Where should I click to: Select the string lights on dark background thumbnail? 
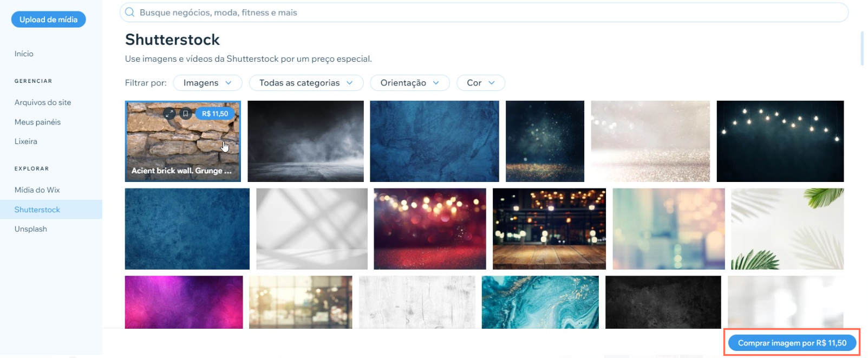[x=780, y=141]
